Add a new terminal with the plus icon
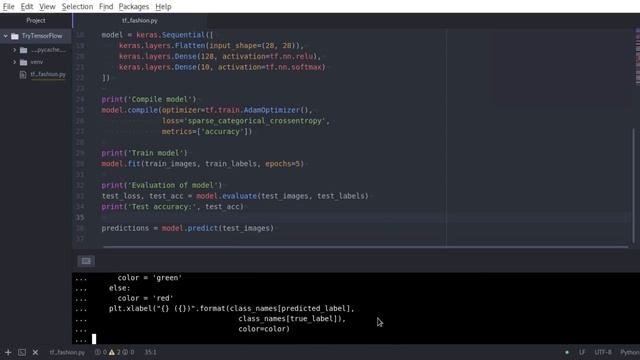The image size is (640, 360). pyautogui.click(x=8, y=352)
